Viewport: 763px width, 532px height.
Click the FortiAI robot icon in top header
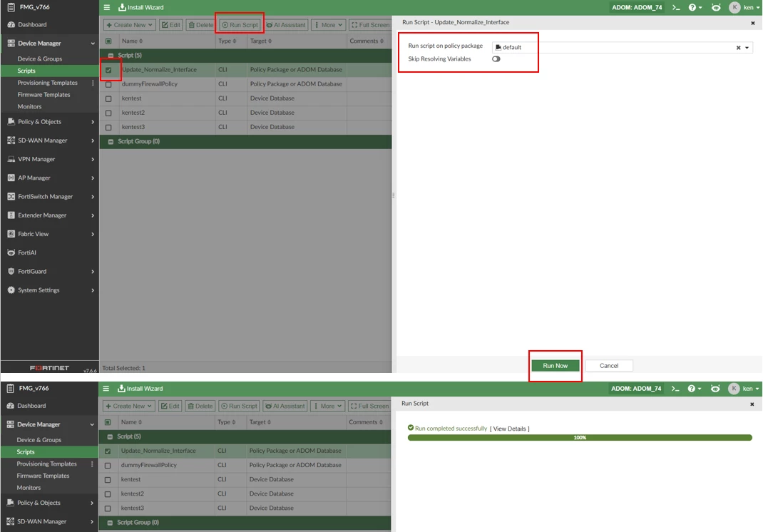point(716,7)
